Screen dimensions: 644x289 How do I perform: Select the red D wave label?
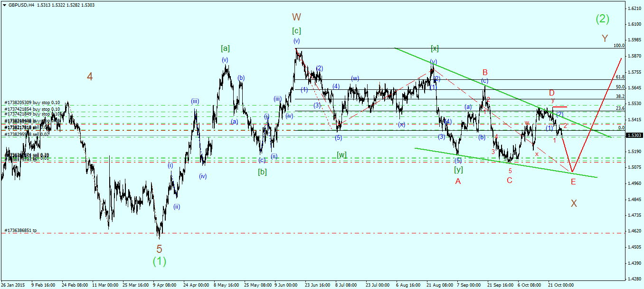click(x=552, y=93)
